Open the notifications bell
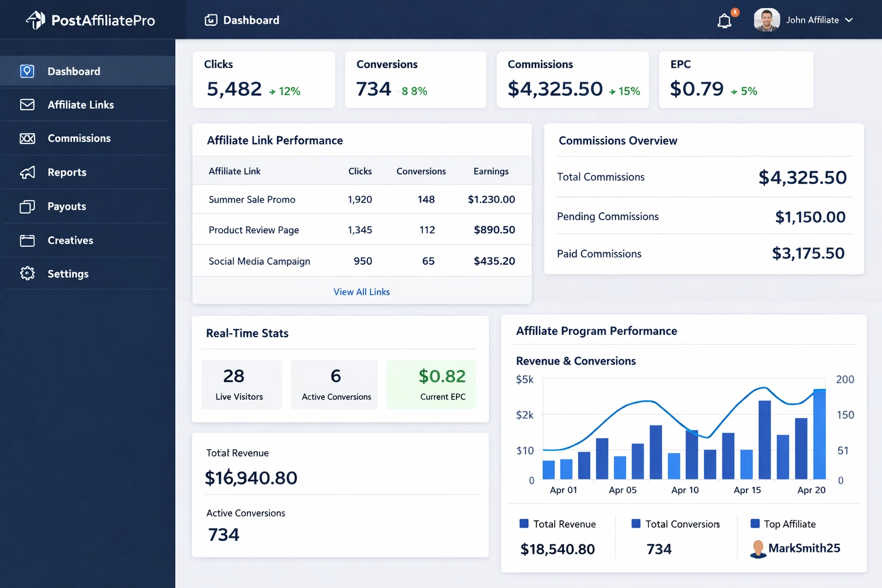The width and height of the screenshot is (882, 588). coord(724,20)
